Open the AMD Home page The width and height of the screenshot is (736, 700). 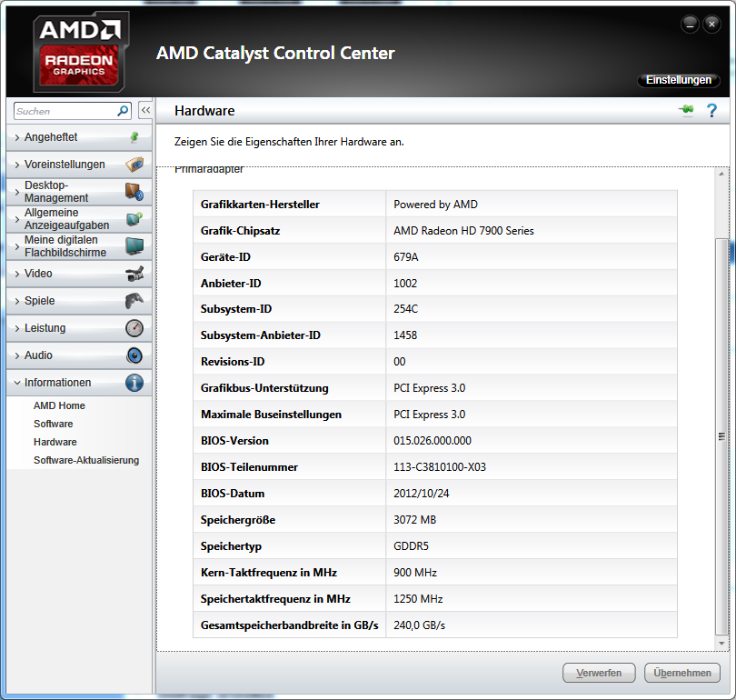point(59,405)
